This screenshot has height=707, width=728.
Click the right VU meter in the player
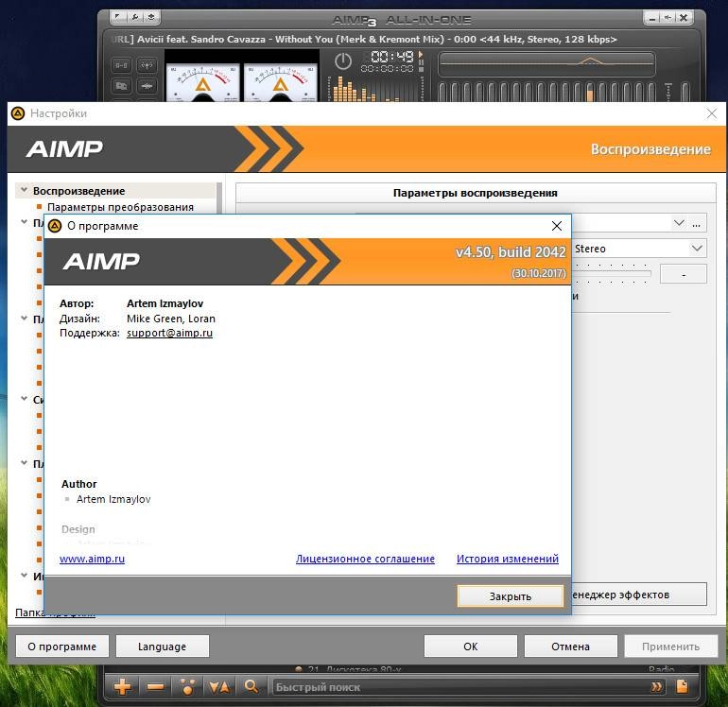coord(281,82)
